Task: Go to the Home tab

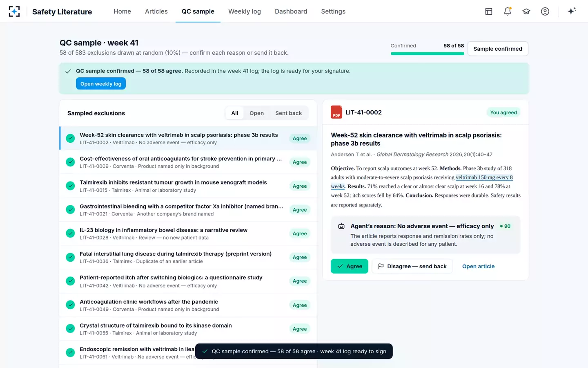Action: [122, 11]
